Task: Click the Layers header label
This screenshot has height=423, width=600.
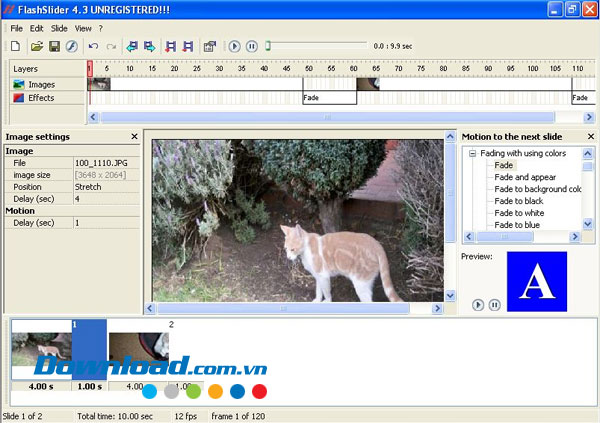Action: click(25, 69)
